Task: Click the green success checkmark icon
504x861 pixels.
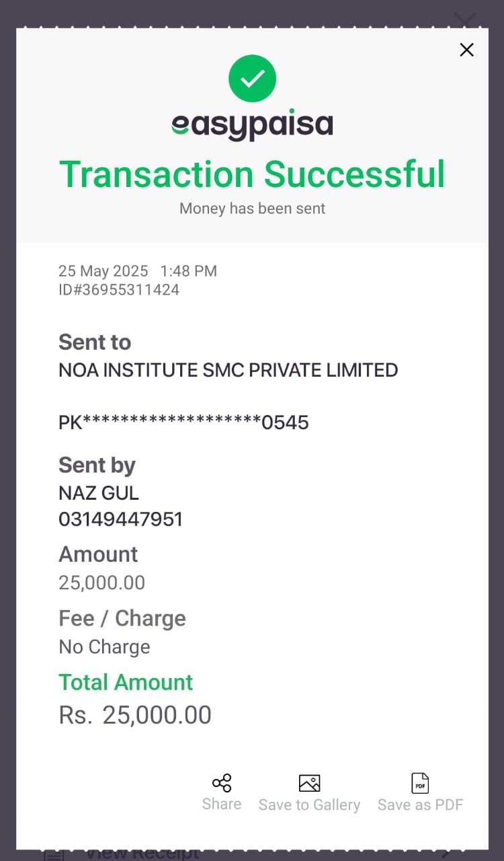Action: (252, 79)
